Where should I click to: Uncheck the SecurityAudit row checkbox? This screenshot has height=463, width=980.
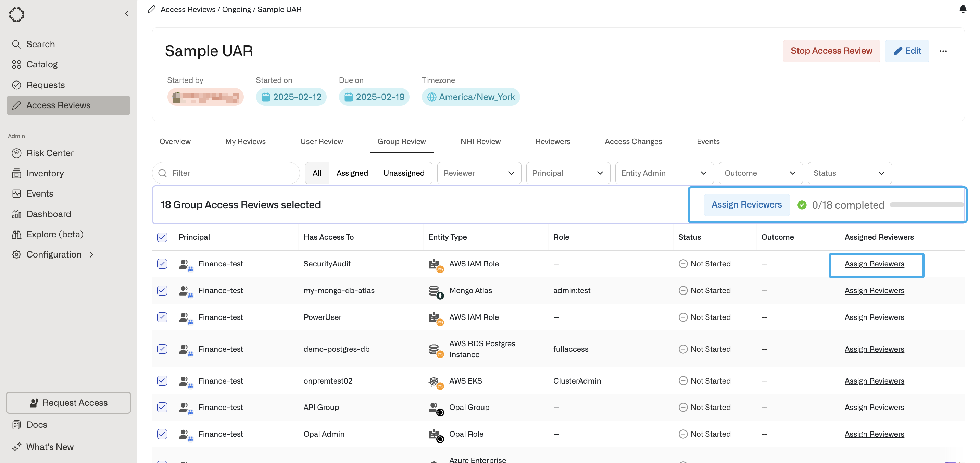point(162,264)
